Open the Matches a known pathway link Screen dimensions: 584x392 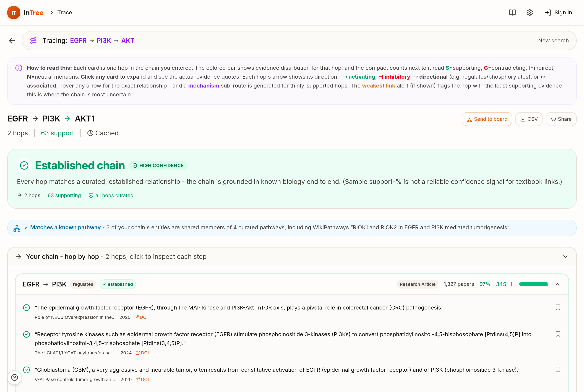pyautogui.click(x=65, y=227)
